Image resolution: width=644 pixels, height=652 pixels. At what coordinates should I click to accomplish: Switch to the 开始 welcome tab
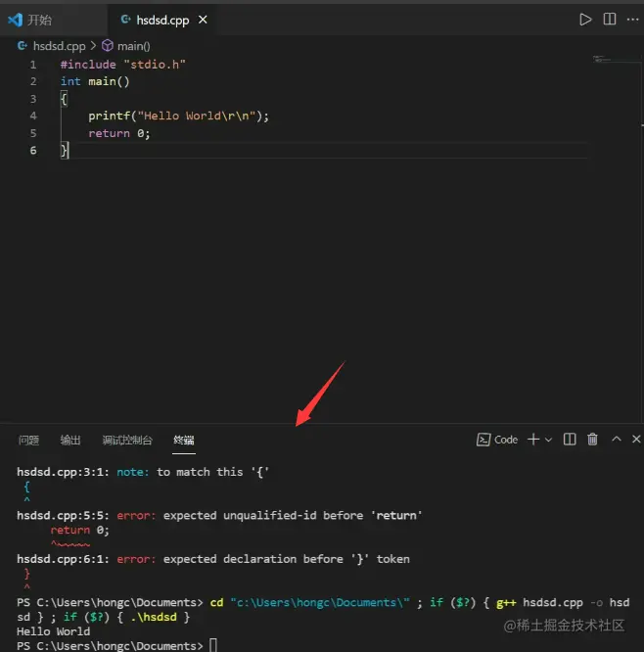(30, 20)
